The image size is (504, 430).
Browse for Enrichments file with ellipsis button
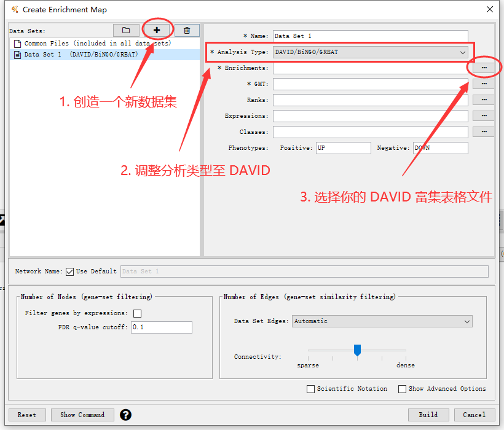click(x=484, y=67)
